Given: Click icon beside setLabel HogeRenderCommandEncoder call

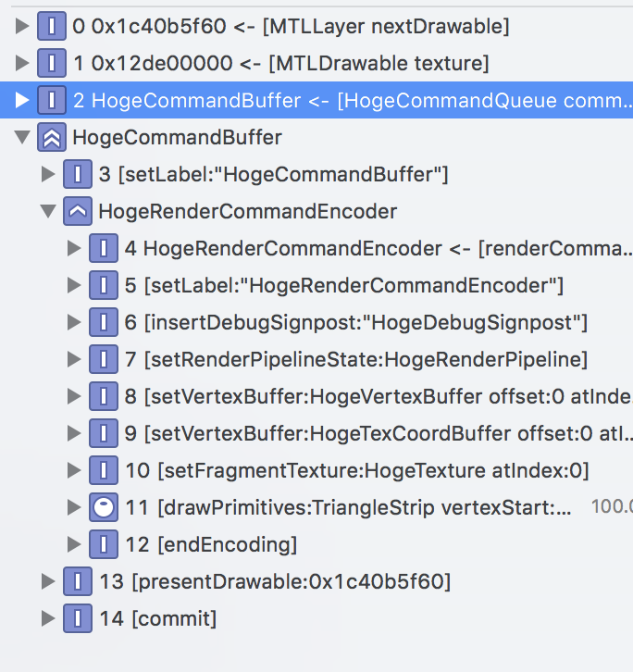Looking at the screenshot, I should (104, 285).
